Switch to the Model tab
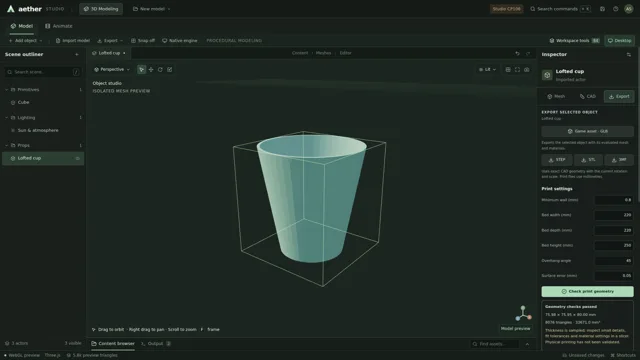Image resolution: width=640 pixels, height=360 pixels. pos(22,26)
